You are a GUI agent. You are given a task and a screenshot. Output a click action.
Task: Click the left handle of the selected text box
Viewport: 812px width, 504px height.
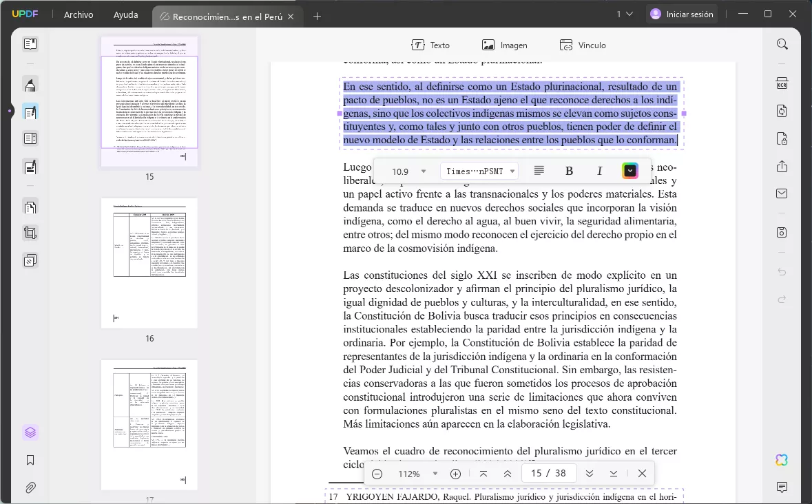coord(340,114)
